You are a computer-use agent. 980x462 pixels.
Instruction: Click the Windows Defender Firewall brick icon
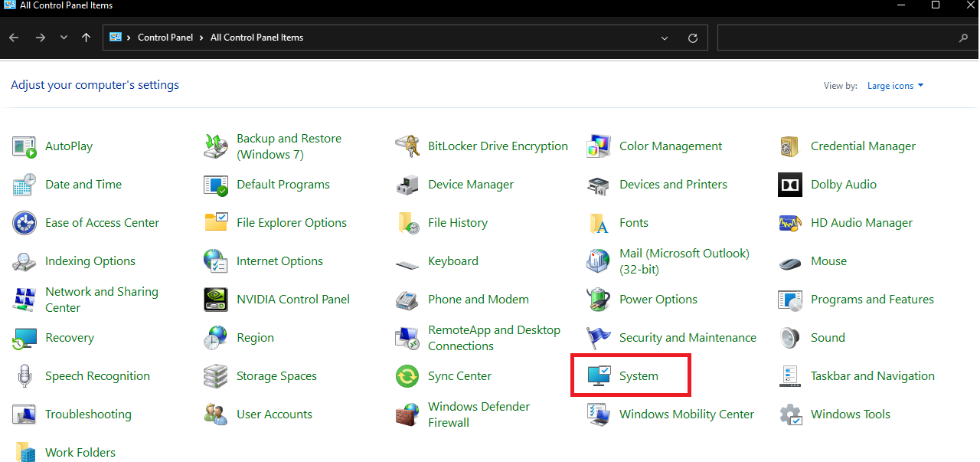407,414
